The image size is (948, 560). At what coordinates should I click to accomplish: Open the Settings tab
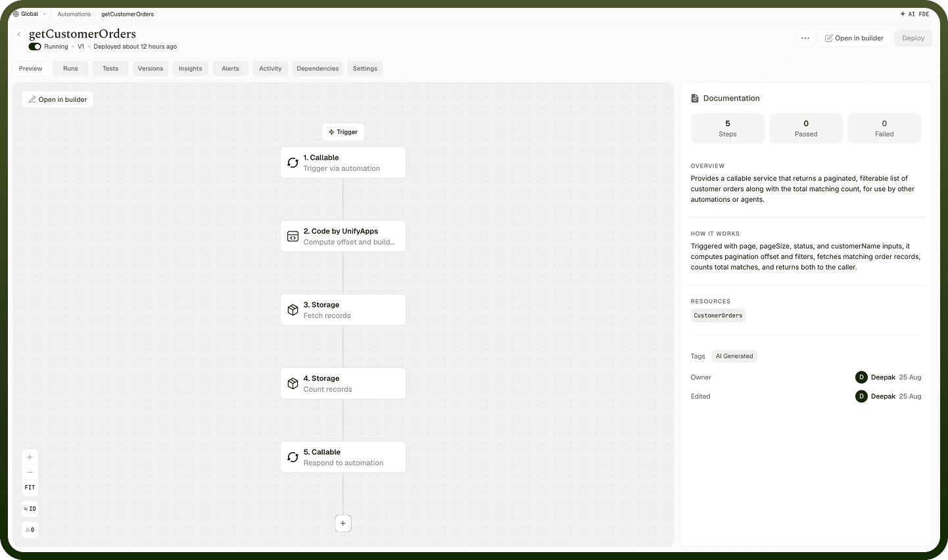365,68
